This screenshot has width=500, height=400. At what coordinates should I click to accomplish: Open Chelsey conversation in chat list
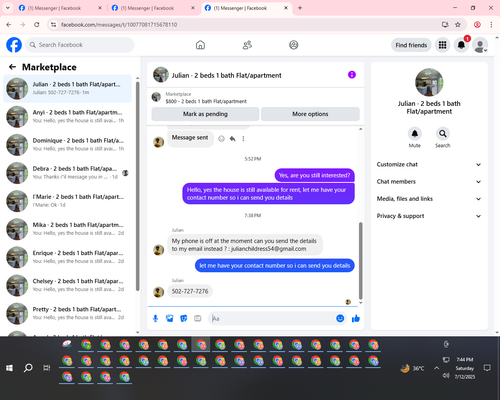[x=67, y=285]
